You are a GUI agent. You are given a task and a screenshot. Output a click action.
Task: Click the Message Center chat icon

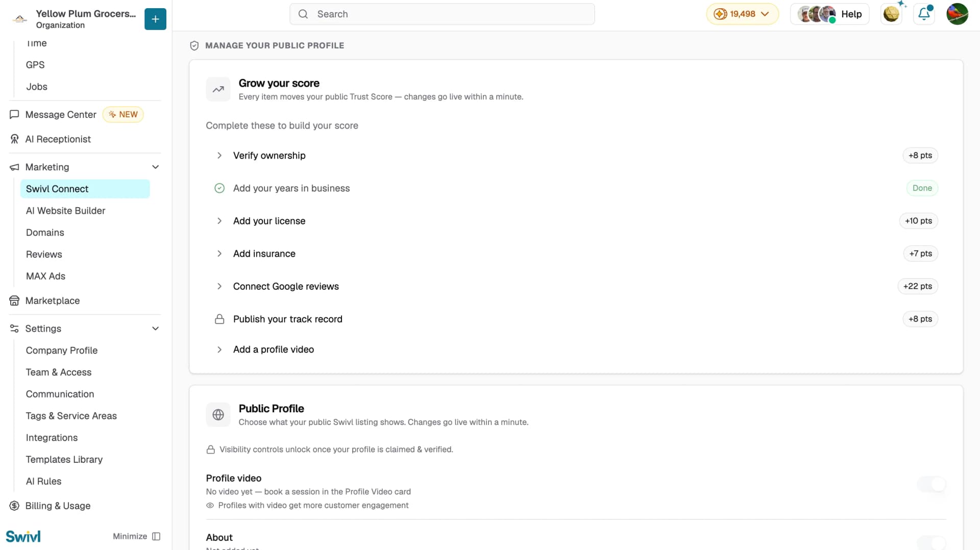pyautogui.click(x=14, y=114)
